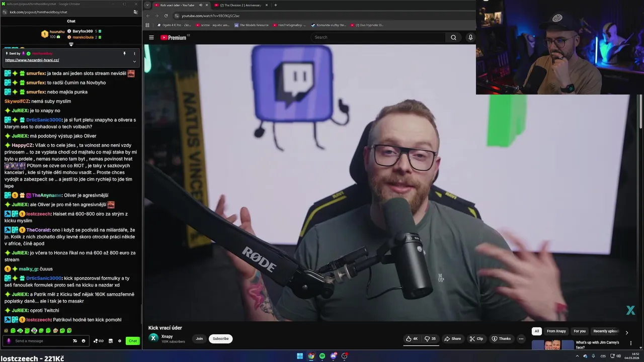Collapse the pinned message chevron
The height and width of the screenshot is (362, 644).
(x=134, y=61)
